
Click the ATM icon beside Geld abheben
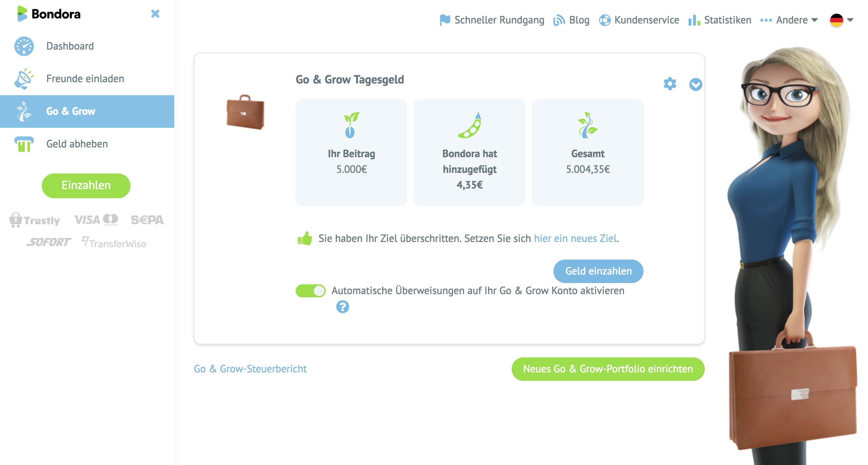[24, 144]
